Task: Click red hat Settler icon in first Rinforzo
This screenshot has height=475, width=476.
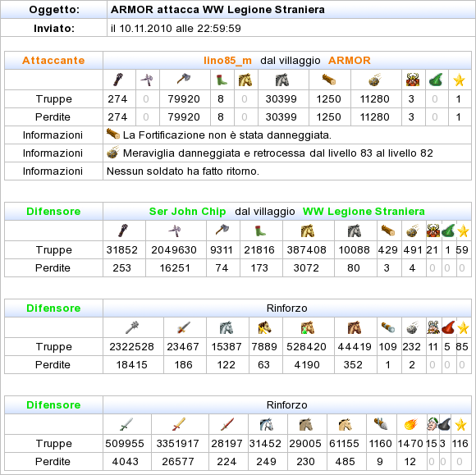Action: [x=448, y=327]
